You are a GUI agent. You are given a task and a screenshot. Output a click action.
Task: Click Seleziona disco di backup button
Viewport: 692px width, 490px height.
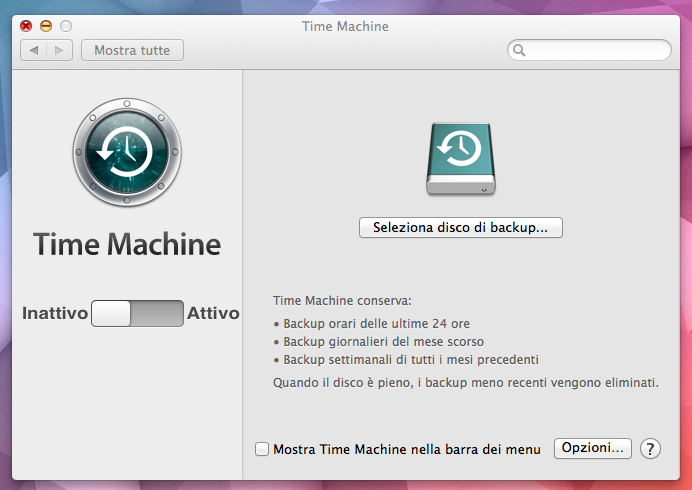pos(461,227)
